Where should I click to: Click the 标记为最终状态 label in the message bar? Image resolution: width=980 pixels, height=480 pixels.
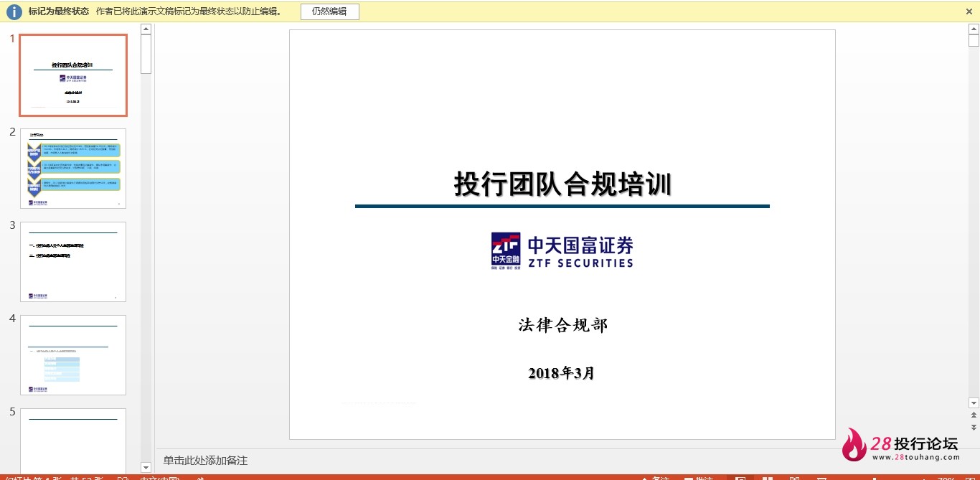pos(59,11)
